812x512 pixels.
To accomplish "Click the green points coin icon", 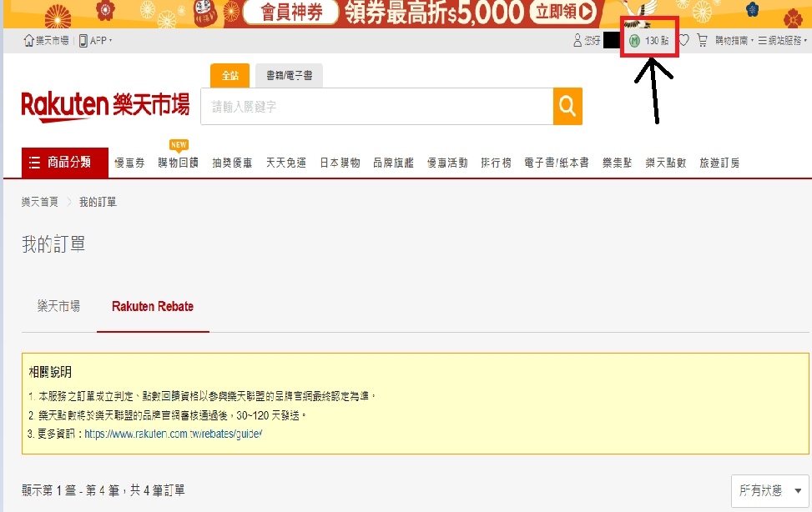I will tap(634, 40).
